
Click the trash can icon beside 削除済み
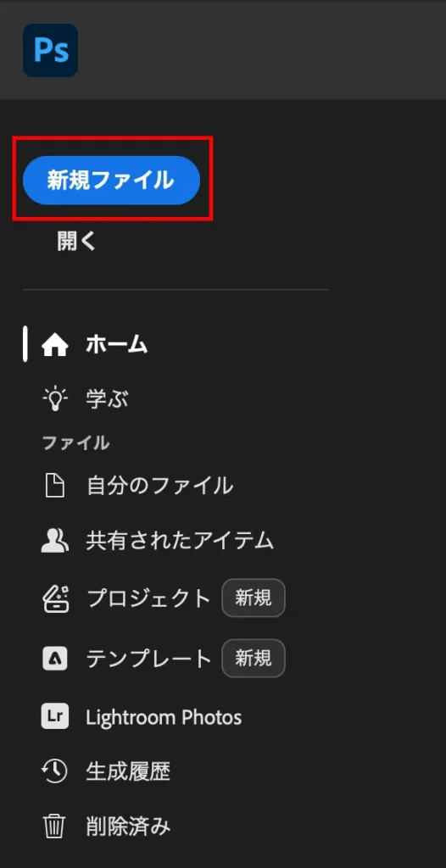55,826
